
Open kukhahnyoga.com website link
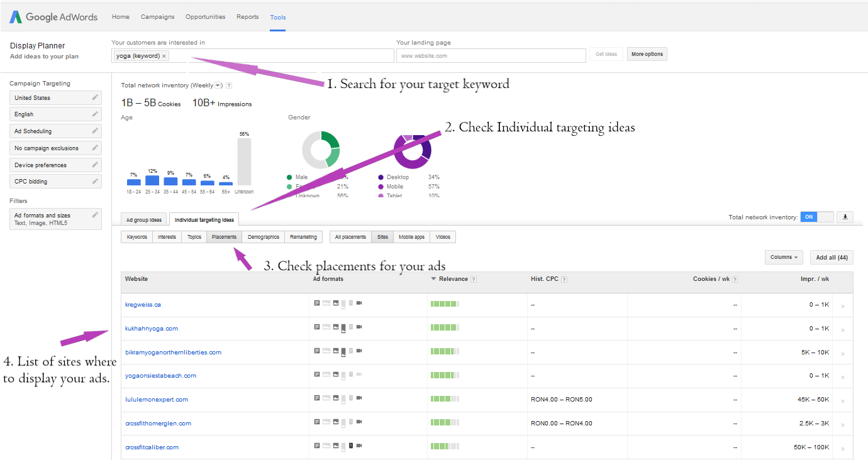point(152,329)
